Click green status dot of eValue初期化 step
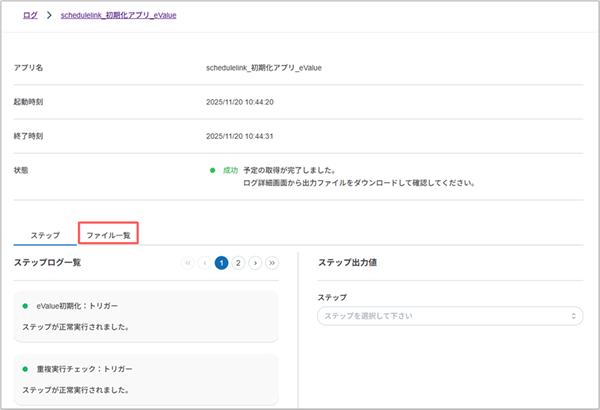This screenshot has width=600, height=410. tap(26, 305)
